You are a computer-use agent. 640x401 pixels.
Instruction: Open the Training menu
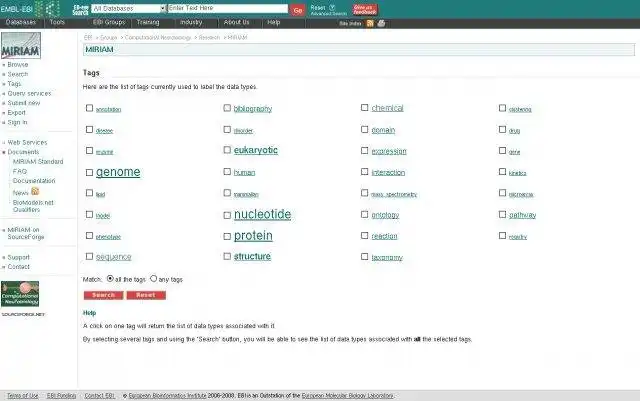148,22
